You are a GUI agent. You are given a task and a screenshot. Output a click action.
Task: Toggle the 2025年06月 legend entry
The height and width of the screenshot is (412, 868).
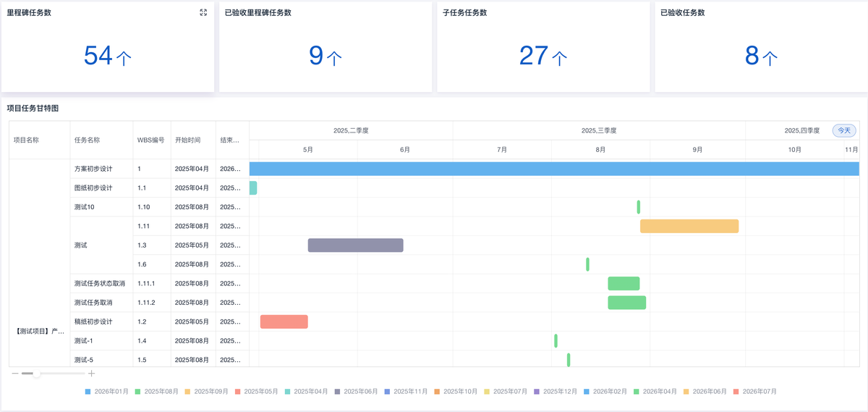point(356,391)
